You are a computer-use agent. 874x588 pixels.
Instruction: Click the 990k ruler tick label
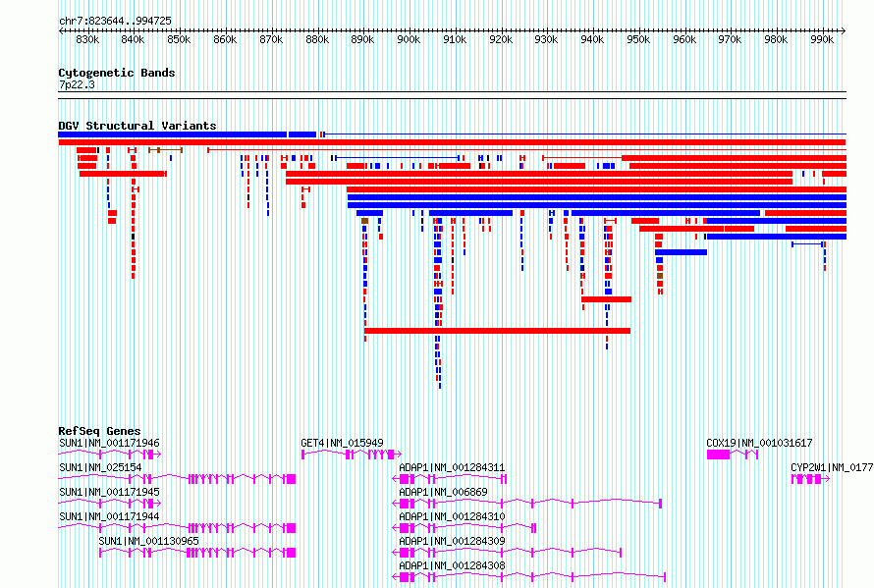822,39
